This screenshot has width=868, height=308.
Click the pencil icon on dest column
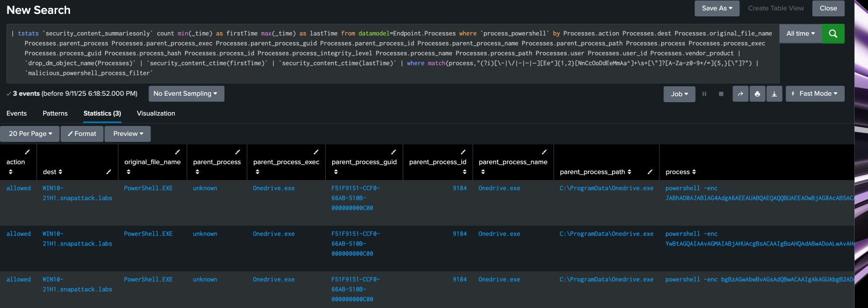click(108, 172)
